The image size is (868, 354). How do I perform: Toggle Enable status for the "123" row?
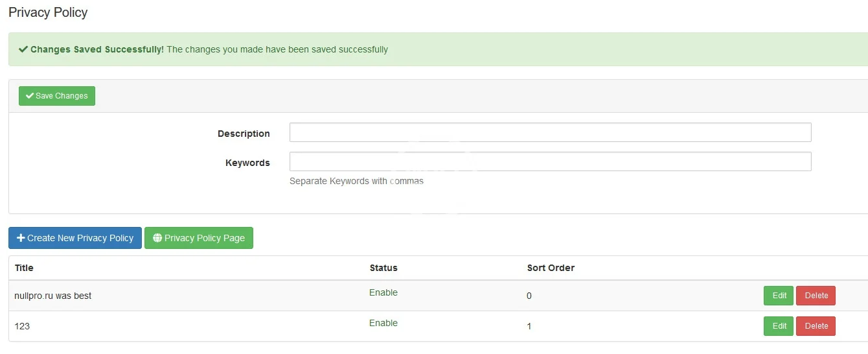[x=383, y=323]
